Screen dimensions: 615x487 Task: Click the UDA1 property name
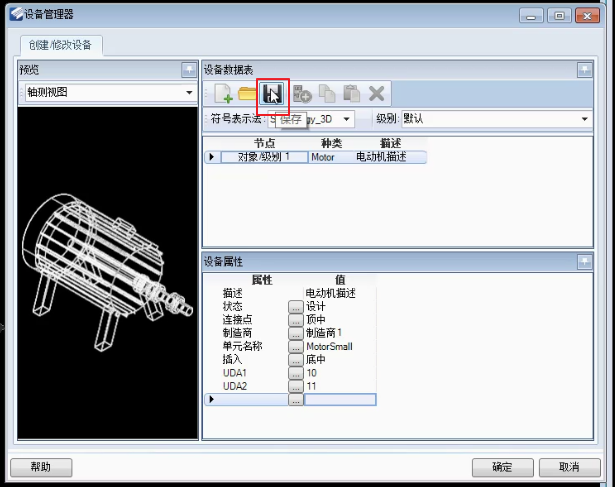point(235,373)
